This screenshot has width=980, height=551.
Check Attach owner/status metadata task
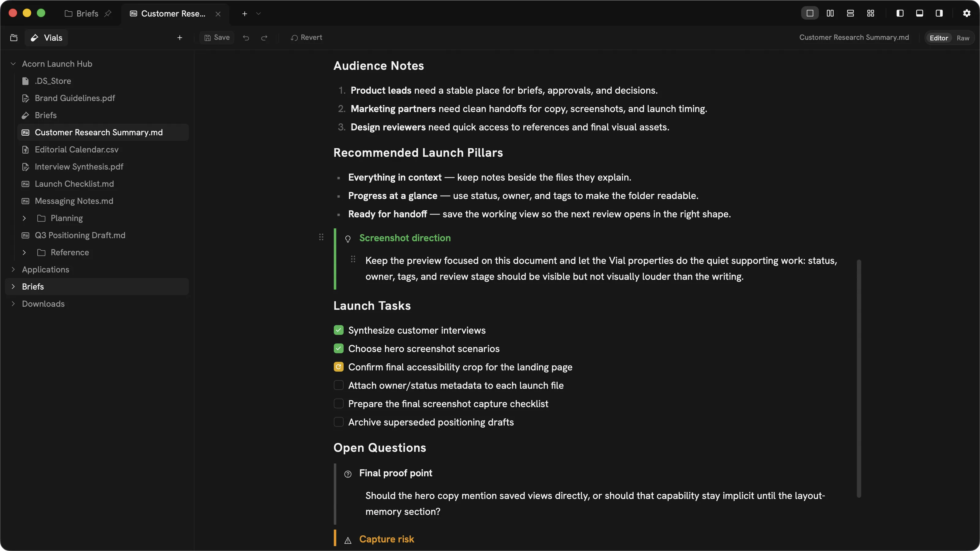coord(339,385)
